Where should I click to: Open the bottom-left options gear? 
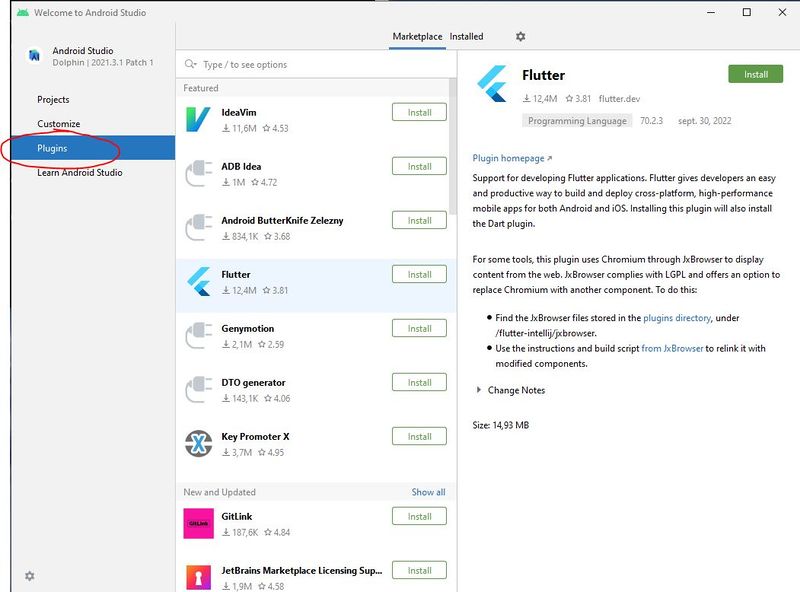point(30,576)
